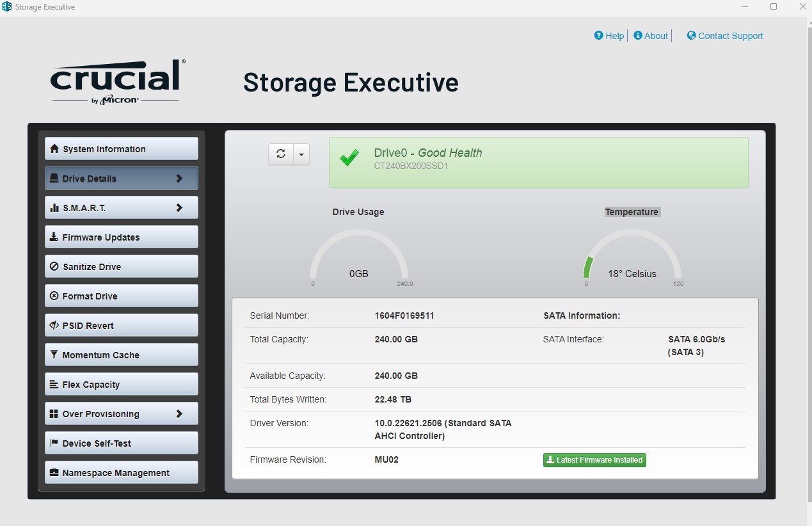Open the Firmware Updates section

(x=121, y=237)
